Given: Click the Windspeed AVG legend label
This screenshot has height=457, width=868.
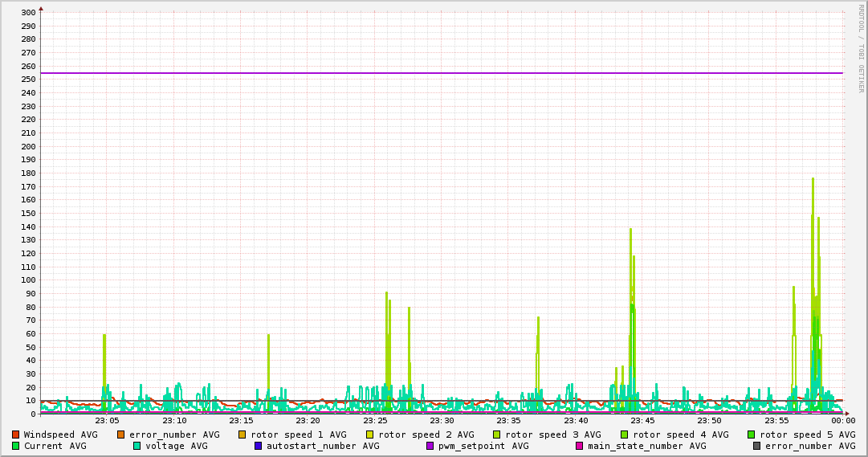Looking at the screenshot, I should pyautogui.click(x=60, y=435).
